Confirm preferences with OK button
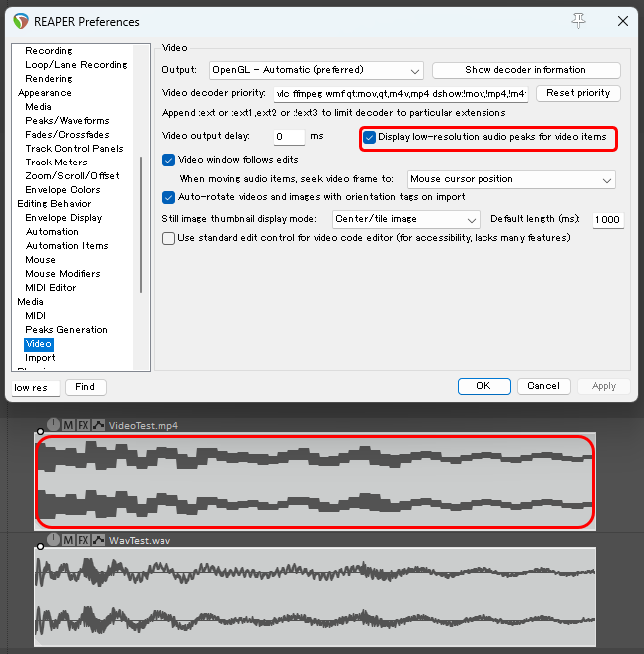644x654 pixels. pyautogui.click(x=484, y=386)
